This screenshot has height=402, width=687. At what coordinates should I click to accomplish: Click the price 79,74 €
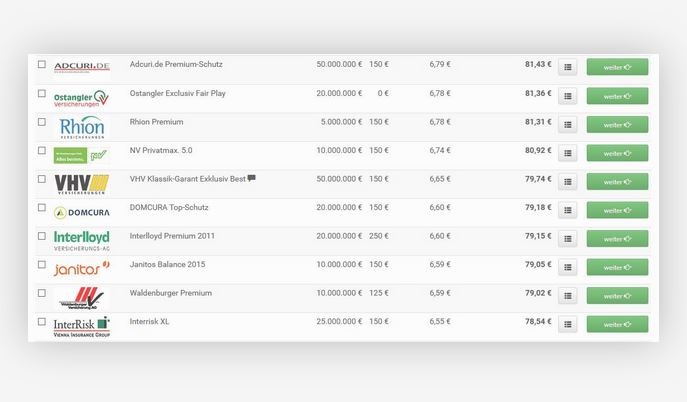[x=538, y=179]
